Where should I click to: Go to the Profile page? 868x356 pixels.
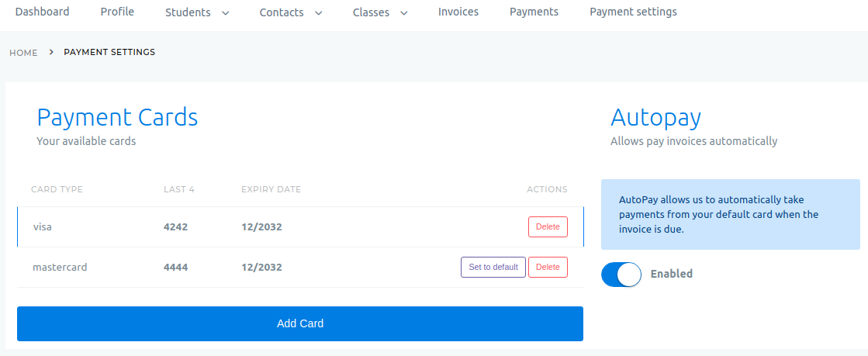(117, 12)
